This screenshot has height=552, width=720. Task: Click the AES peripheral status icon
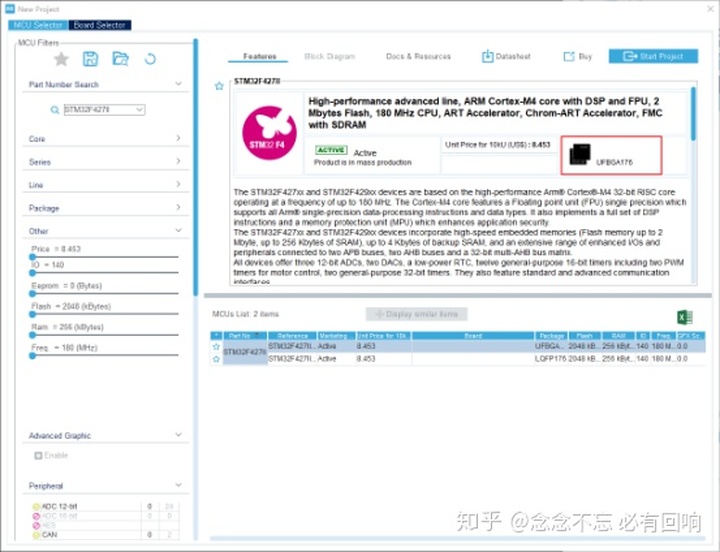(x=36, y=525)
